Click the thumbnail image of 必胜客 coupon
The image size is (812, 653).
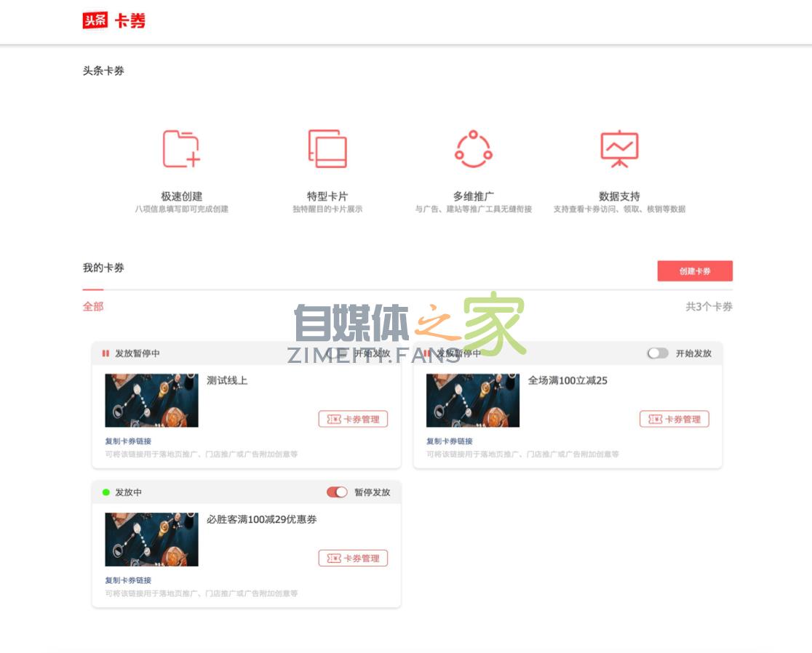(151, 540)
